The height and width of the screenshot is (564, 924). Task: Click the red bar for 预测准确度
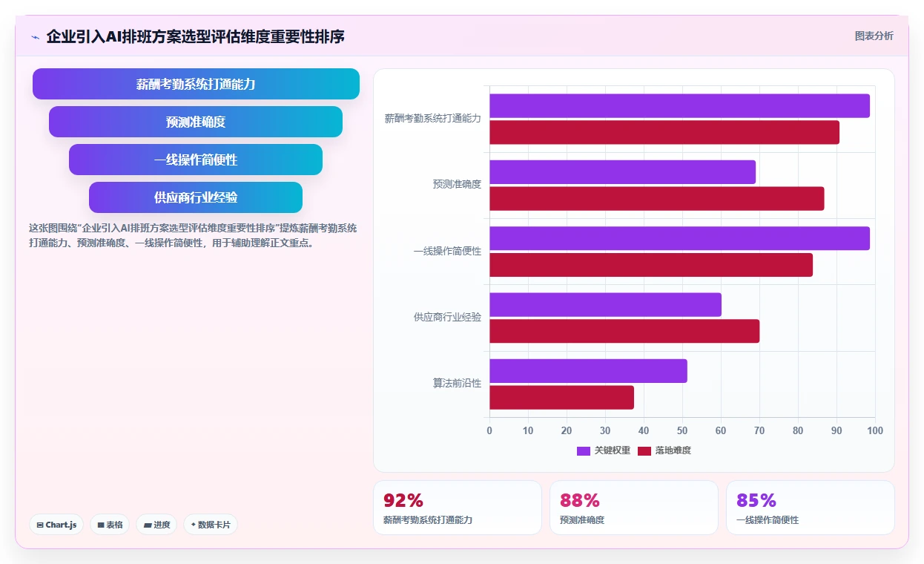(x=656, y=198)
